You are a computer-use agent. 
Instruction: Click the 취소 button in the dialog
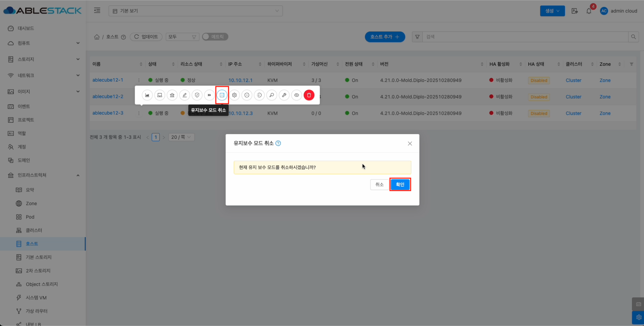coord(379,185)
